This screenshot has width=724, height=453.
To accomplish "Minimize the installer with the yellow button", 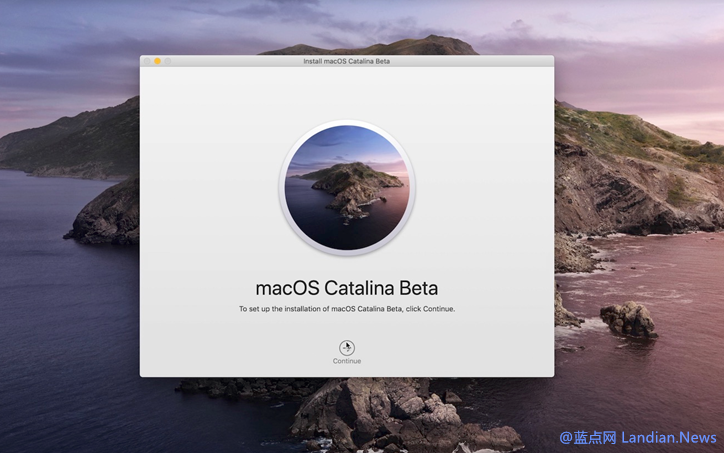I will click(x=157, y=61).
